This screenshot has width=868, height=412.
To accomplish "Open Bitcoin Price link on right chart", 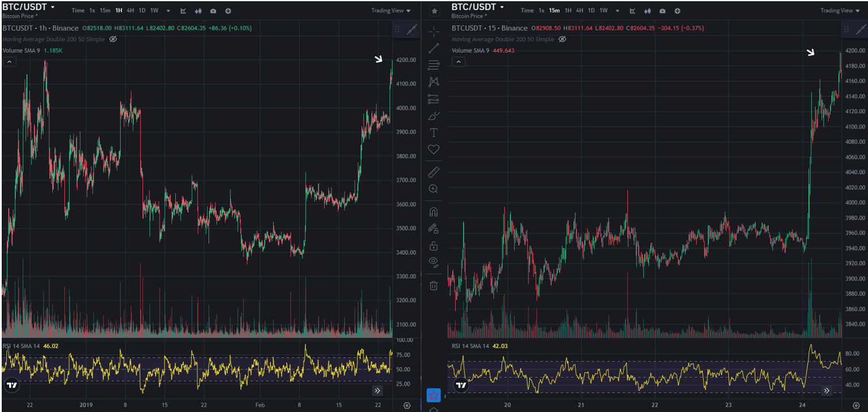I will coord(468,16).
